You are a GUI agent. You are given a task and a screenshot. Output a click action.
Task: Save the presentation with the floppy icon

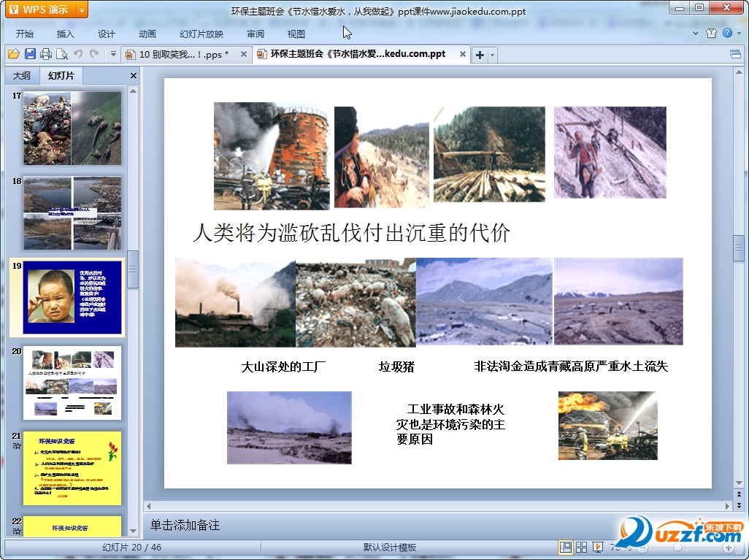tap(30, 54)
